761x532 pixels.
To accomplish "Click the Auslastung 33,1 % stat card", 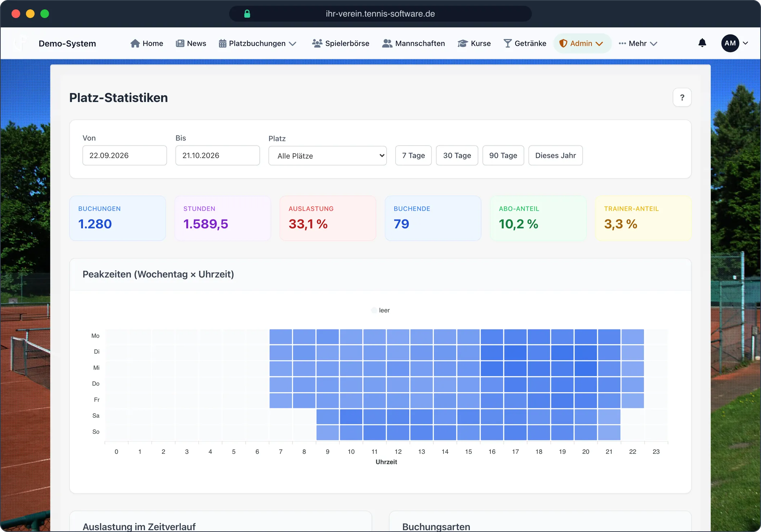I will [x=328, y=218].
